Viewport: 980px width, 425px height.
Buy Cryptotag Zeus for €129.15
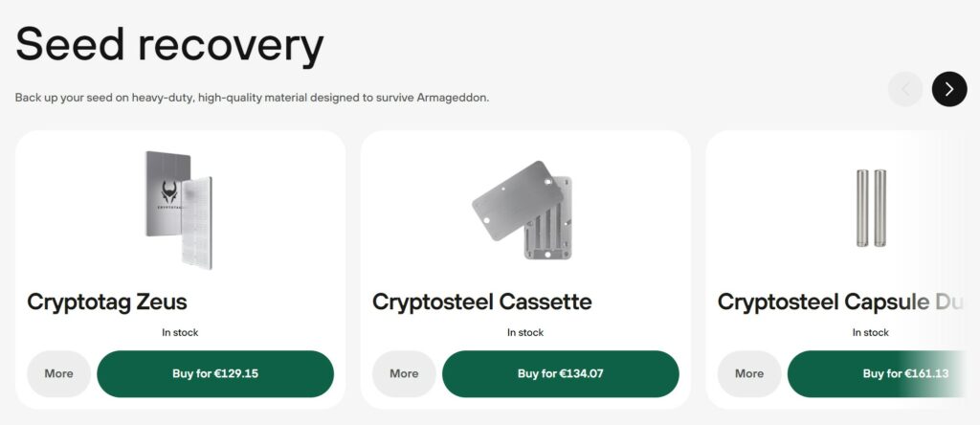(x=215, y=373)
